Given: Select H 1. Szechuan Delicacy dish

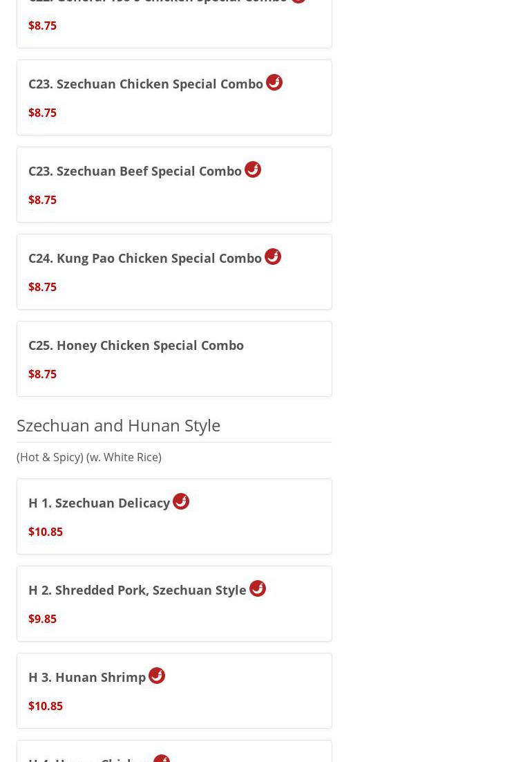Looking at the screenshot, I should [x=99, y=503].
